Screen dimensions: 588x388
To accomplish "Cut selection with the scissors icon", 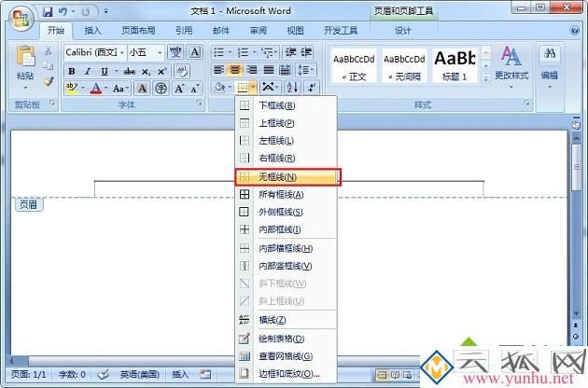I will pyautogui.click(x=48, y=51).
